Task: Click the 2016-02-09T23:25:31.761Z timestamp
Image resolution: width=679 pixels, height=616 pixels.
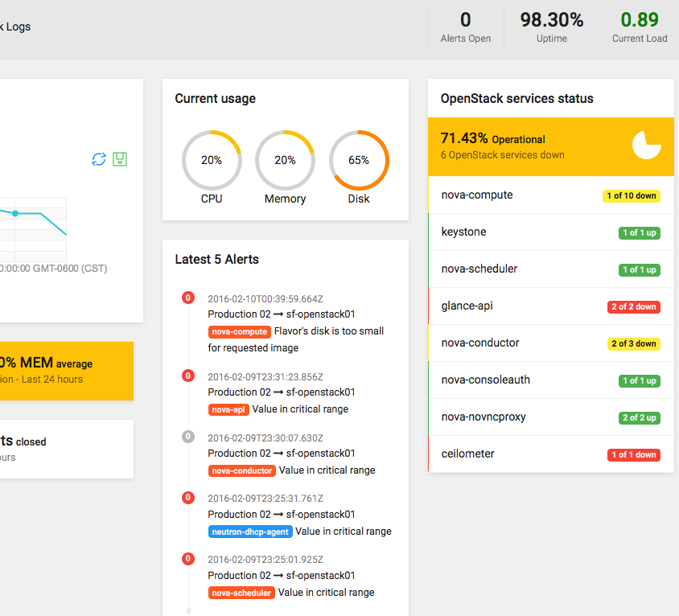Action: (x=265, y=499)
